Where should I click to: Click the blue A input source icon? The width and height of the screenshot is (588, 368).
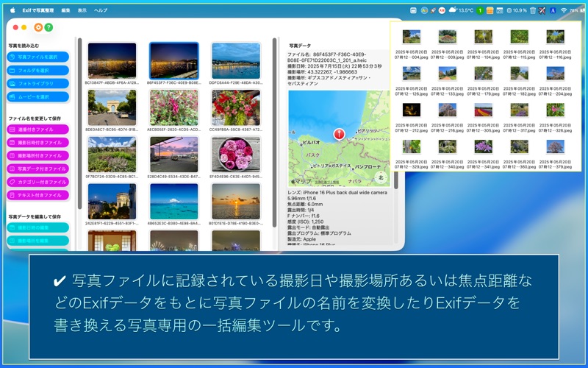tap(553, 10)
